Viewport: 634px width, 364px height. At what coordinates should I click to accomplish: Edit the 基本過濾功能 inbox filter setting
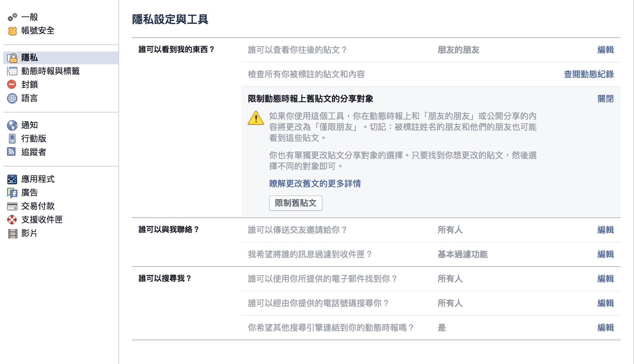[606, 254]
